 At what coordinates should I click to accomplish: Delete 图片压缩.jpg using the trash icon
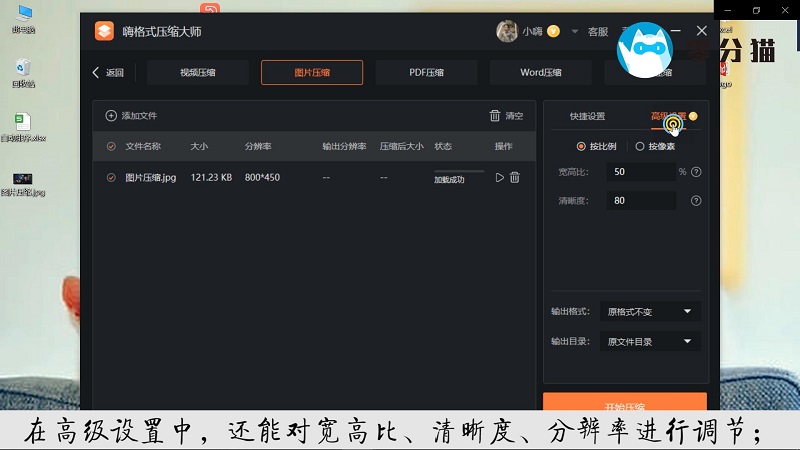pyautogui.click(x=515, y=178)
